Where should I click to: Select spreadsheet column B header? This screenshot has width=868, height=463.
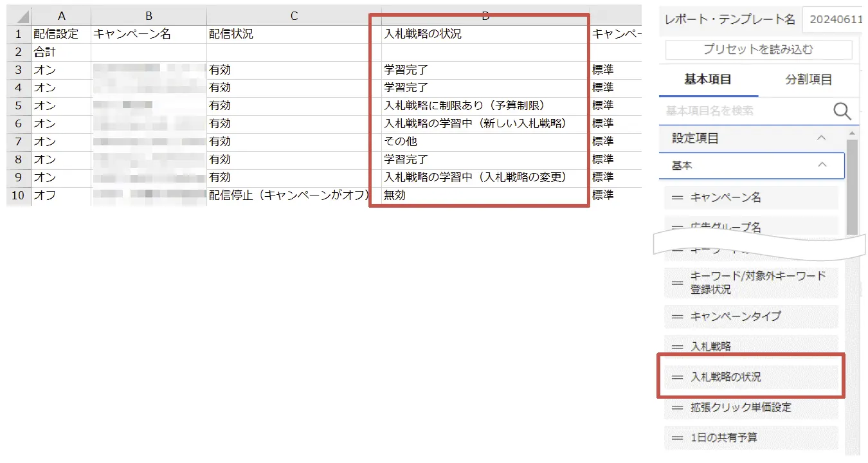click(149, 16)
